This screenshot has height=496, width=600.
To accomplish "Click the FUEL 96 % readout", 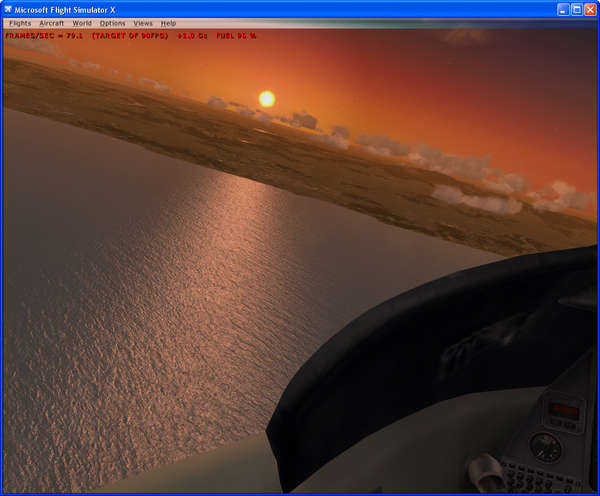I will 236,36.
